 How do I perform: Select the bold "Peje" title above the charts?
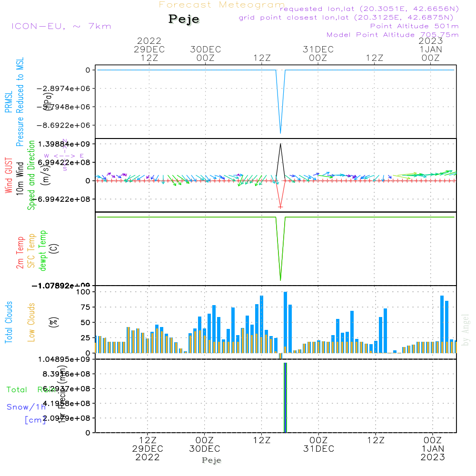click(x=184, y=19)
